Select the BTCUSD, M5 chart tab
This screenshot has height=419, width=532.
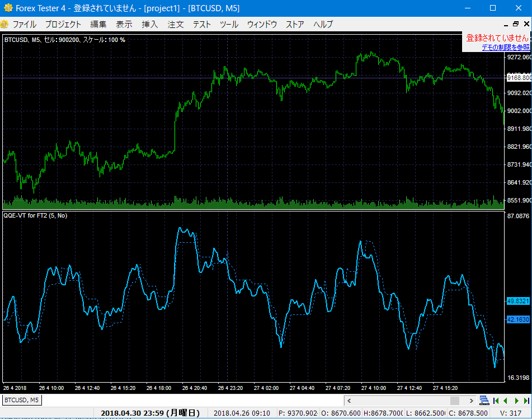tap(22, 400)
